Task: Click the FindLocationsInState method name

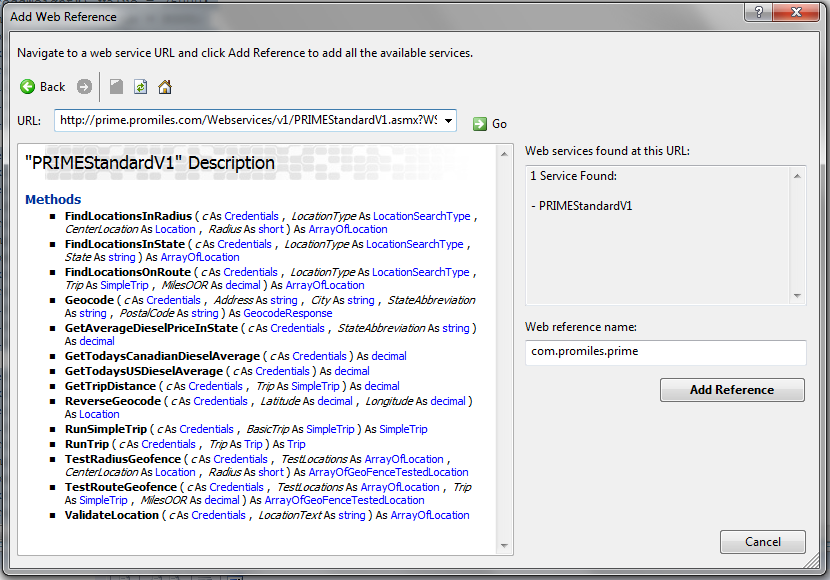Action: pos(124,244)
